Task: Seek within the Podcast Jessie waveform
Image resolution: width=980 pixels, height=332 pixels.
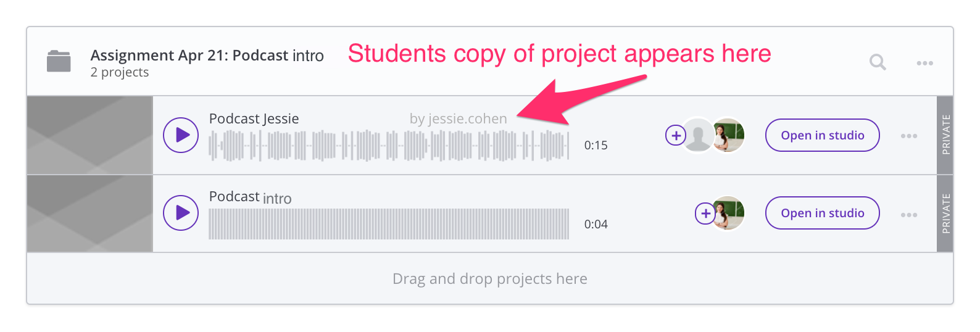Action: 389,146
